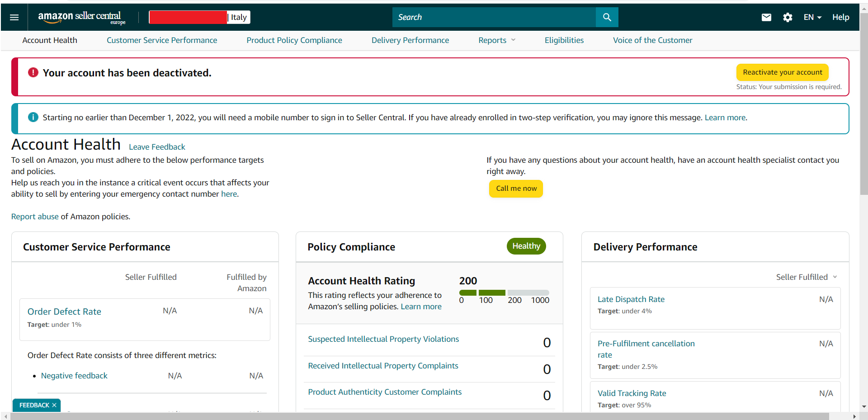Click the horizontal scrollbar at bottom
The height and width of the screenshot is (420, 868).
tap(420, 416)
